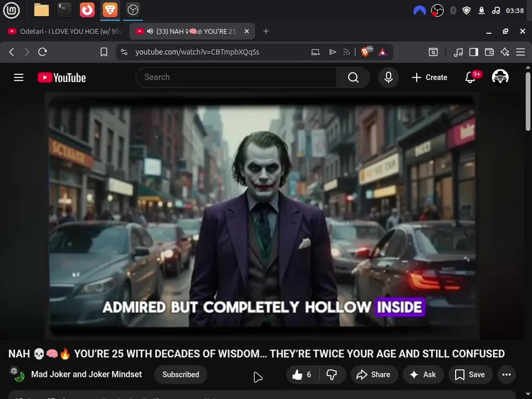
Task: Open the YouTube guide hamburger menu
Action: [19, 78]
